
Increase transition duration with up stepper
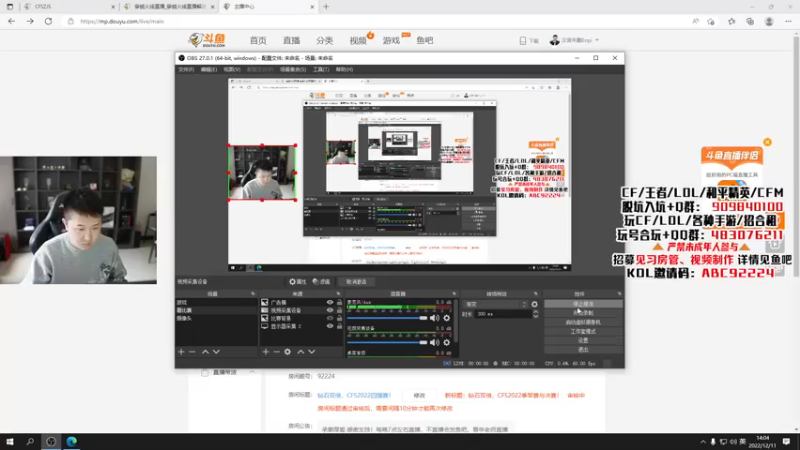pos(535,312)
